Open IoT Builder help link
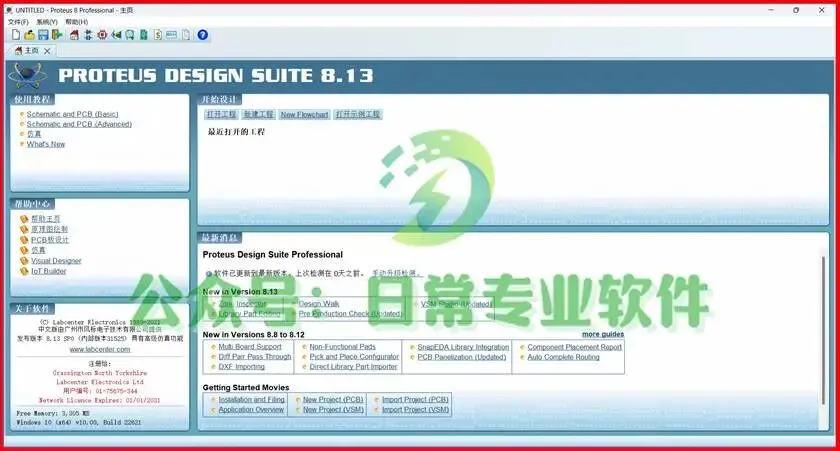Viewport: 840px width, 451px height. click(x=49, y=271)
